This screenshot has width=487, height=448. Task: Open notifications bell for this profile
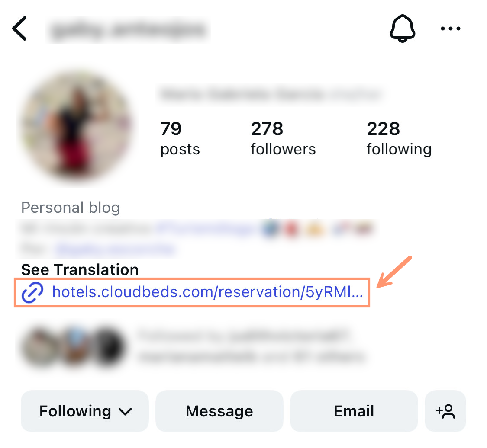click(402, 29)
